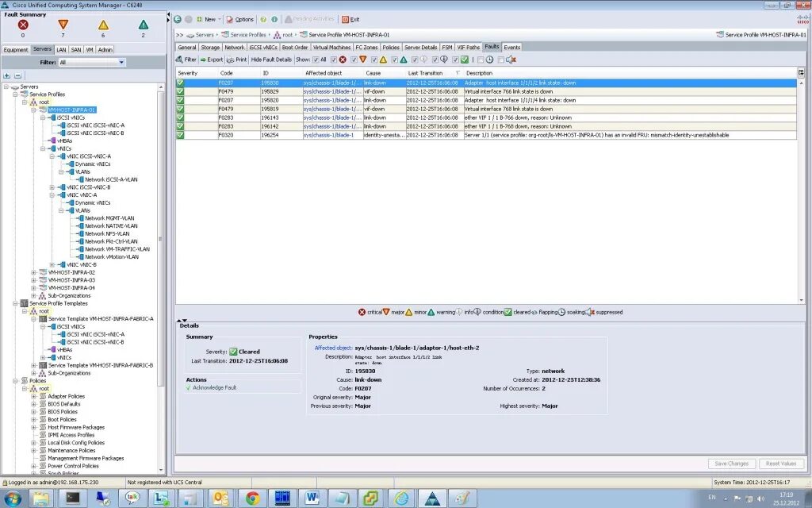812x508 pixels.
Task: Toggle the major severity filter checkbox
Action: pos(354,60)
